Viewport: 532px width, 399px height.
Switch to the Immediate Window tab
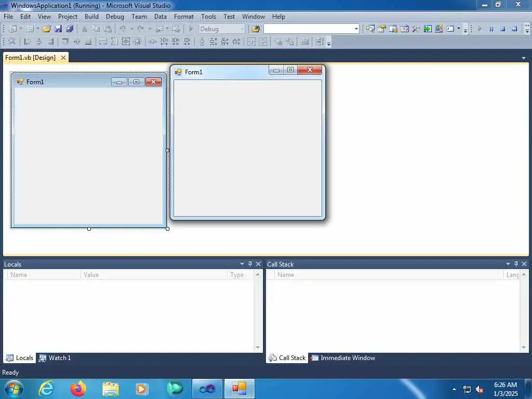coord(343,357)
